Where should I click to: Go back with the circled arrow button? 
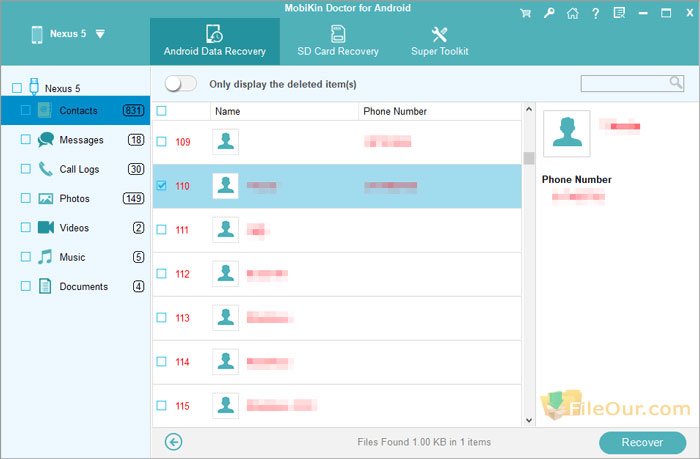173,442
